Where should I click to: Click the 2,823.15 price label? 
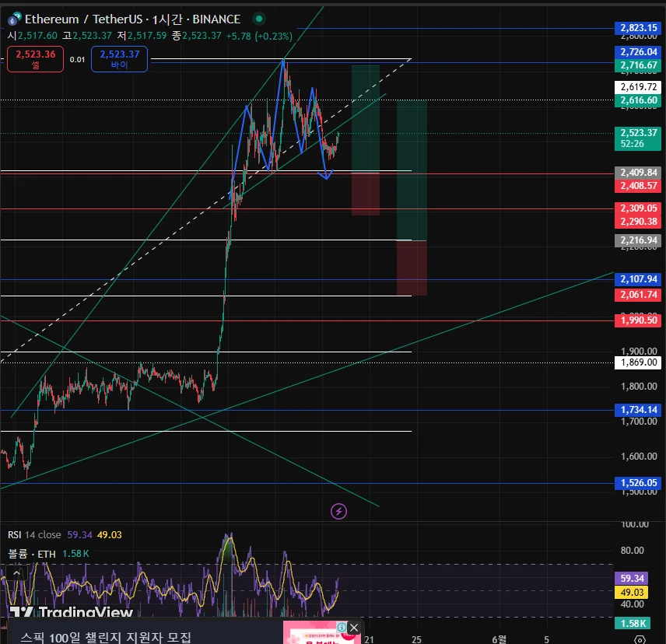click(x=638, y=28)
